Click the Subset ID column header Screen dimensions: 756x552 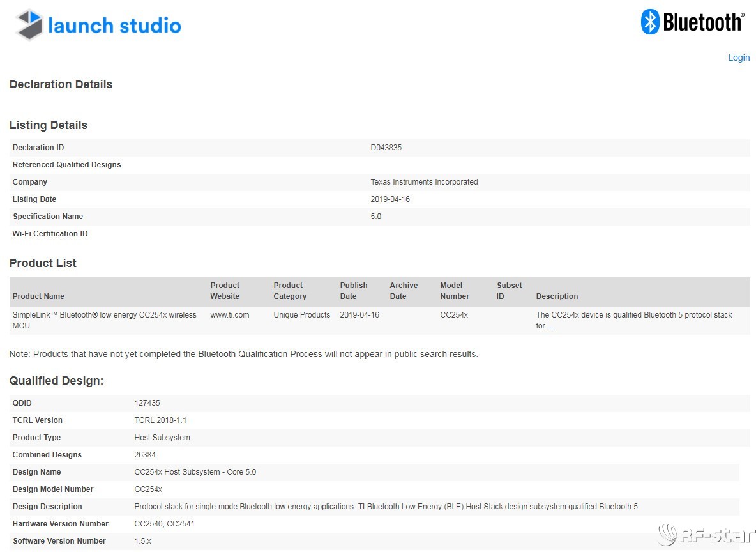click(x=509, y=291)
